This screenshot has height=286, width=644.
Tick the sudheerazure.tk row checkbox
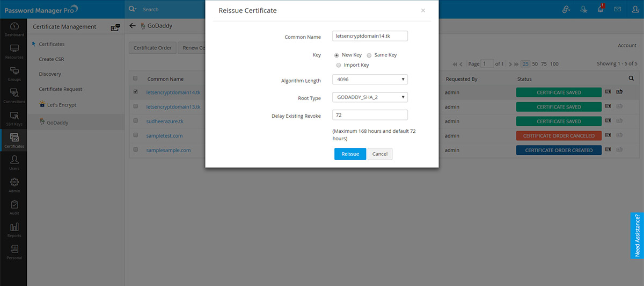point(135,121)
